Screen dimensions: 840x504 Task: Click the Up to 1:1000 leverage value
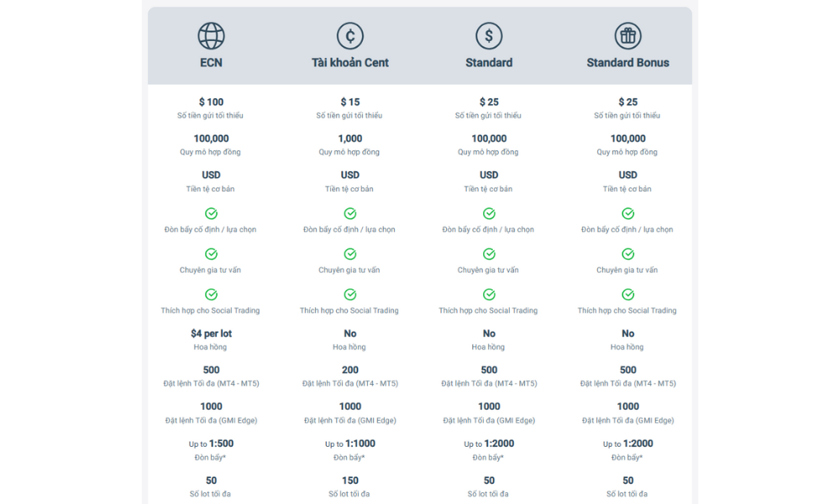(x=350, y=444)
